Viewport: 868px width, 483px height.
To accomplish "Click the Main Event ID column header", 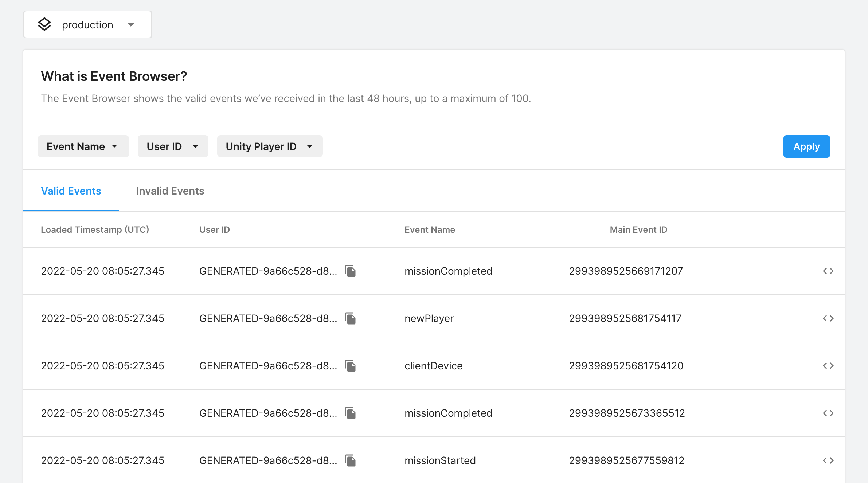I will point(638,229).
